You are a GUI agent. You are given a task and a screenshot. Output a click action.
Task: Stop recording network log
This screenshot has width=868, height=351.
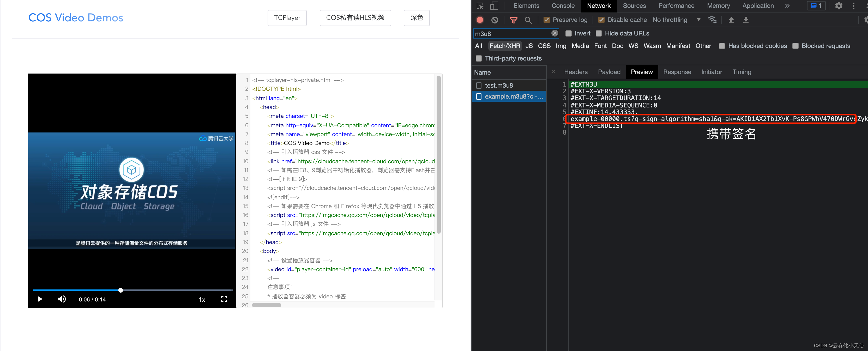pos(480,20)
